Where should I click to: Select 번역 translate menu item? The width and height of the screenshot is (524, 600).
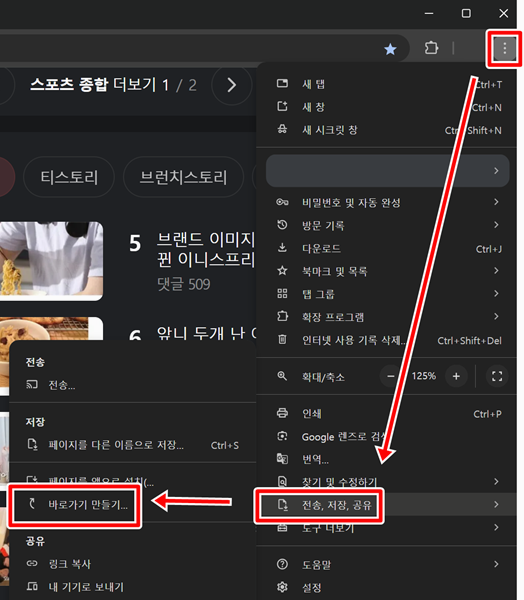click(387, 459)
